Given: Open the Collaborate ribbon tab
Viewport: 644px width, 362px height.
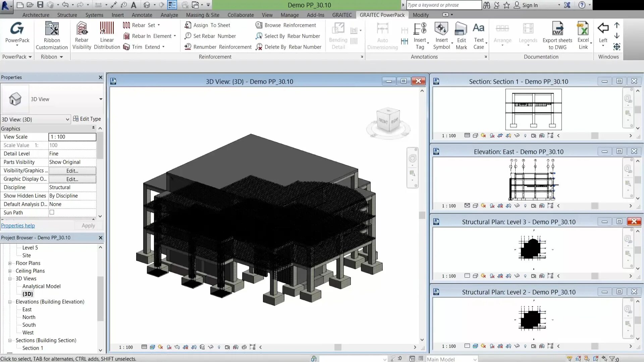Looking at the screenshot, I should (x=240, y=15).
